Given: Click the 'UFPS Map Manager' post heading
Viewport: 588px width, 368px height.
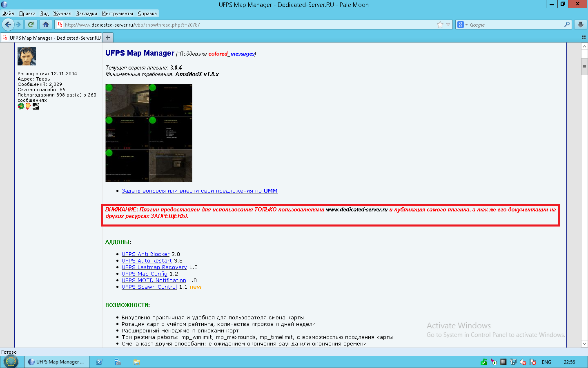Looking at the screenshot, I should pos(140,53).
